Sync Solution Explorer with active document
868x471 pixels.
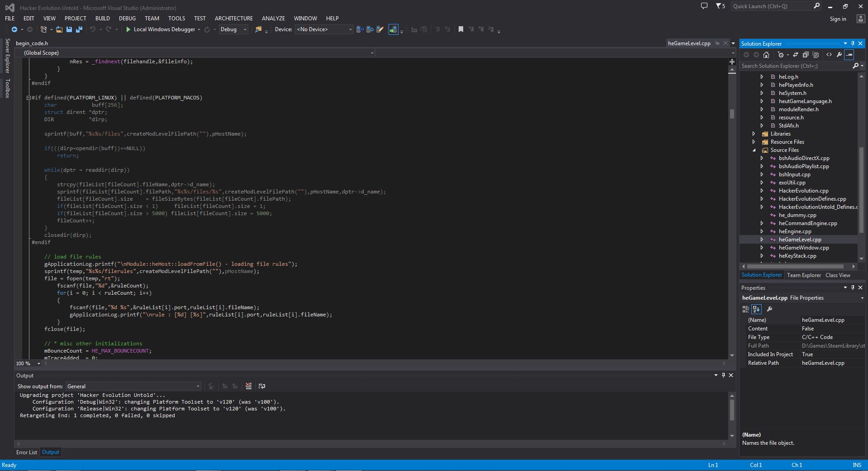796,55
